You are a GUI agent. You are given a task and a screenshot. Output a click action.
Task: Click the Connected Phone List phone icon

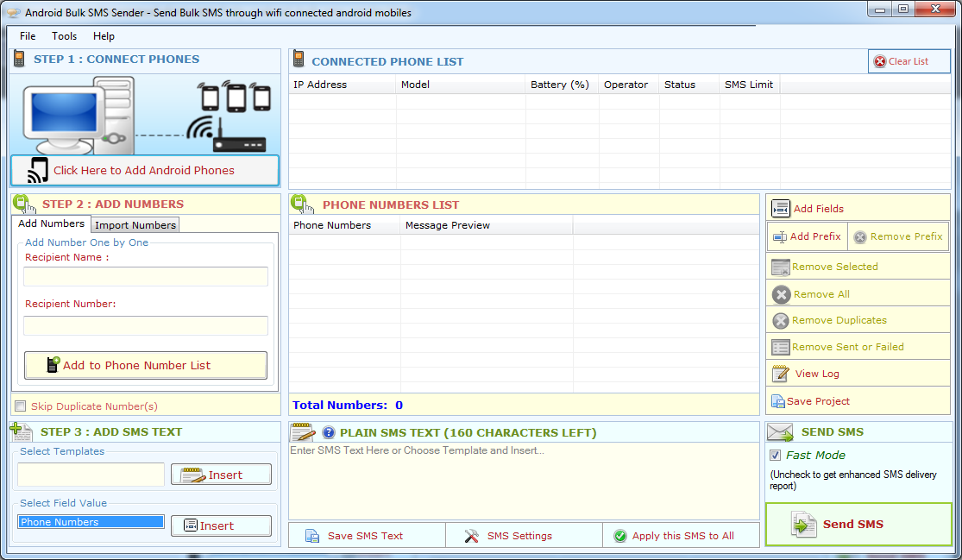[x=299, y=59]
